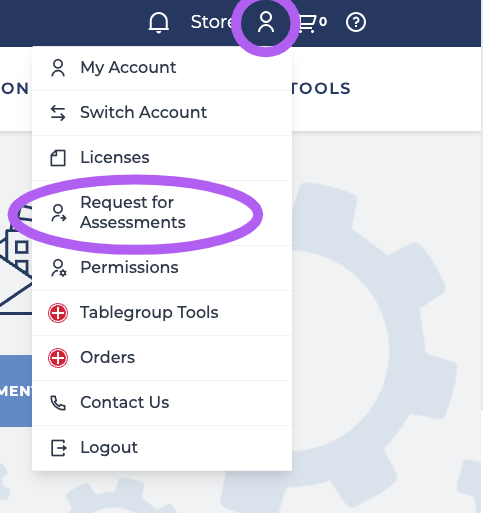
Task: Click the red plus icon beside Tablegroup Tools
Action: tap(58, 313)
